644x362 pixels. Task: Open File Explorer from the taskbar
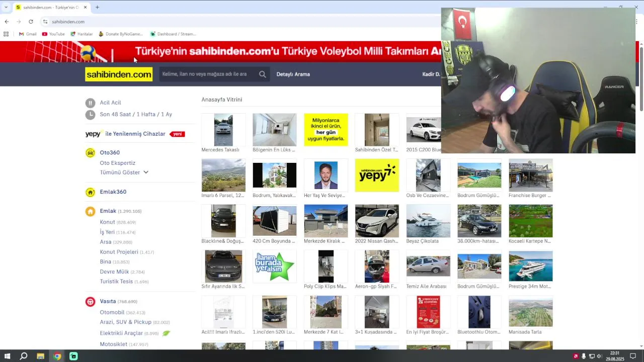[x=40, y=356]
